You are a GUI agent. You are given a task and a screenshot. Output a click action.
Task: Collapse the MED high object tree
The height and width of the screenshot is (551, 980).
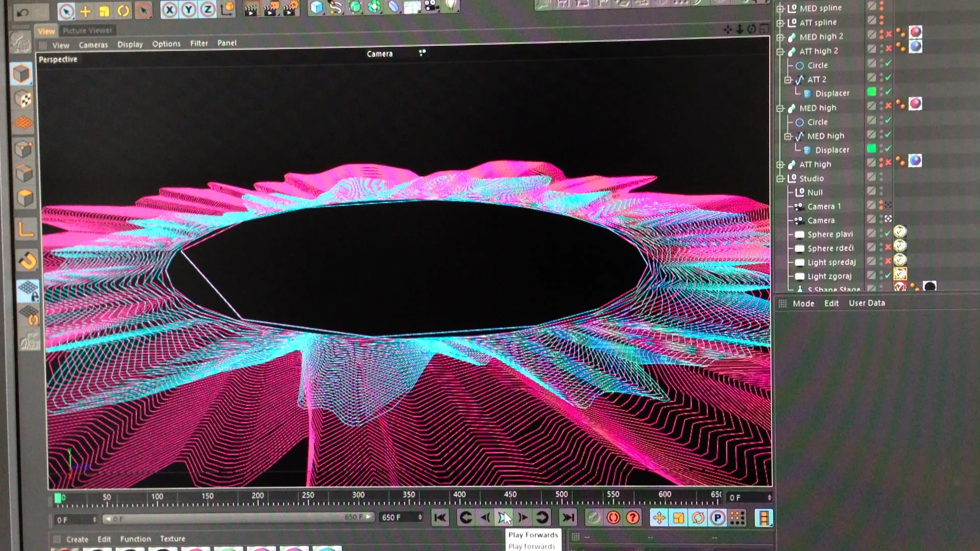coord(780,108)
